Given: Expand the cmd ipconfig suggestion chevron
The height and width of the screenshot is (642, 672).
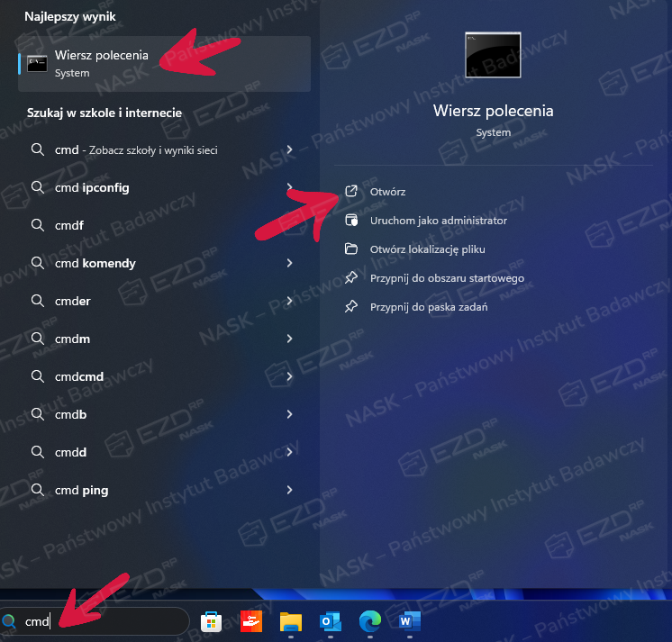Looking at the screenshot, I should pos(289,187).
